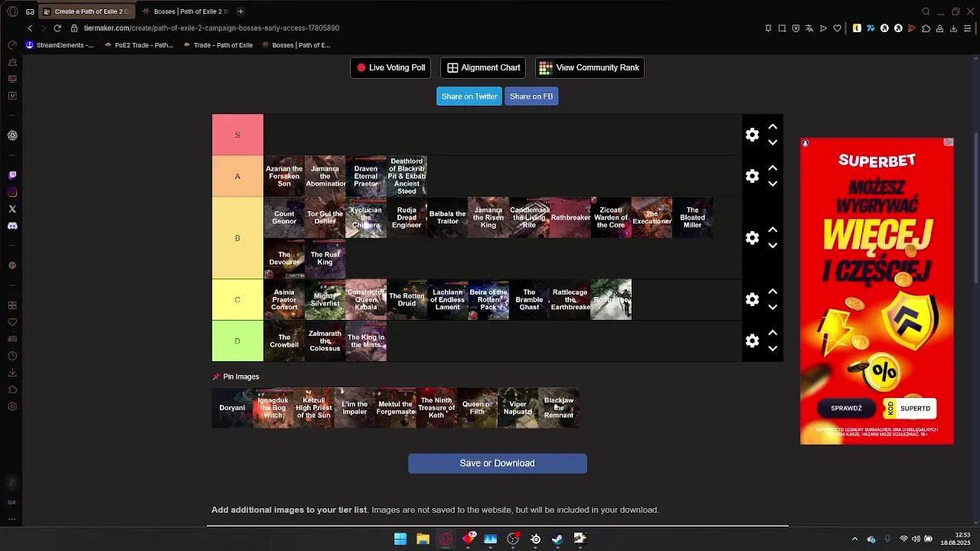Viewport: 980px width, 551px height.
Task: Move tier S row down with its arrow
Action: tap(773, 142)
